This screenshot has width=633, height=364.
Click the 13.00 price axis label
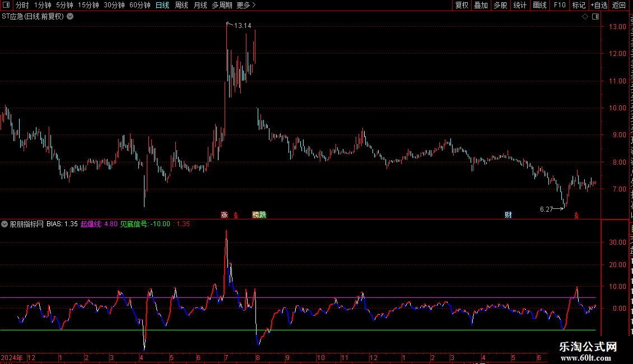pos(618,27)
